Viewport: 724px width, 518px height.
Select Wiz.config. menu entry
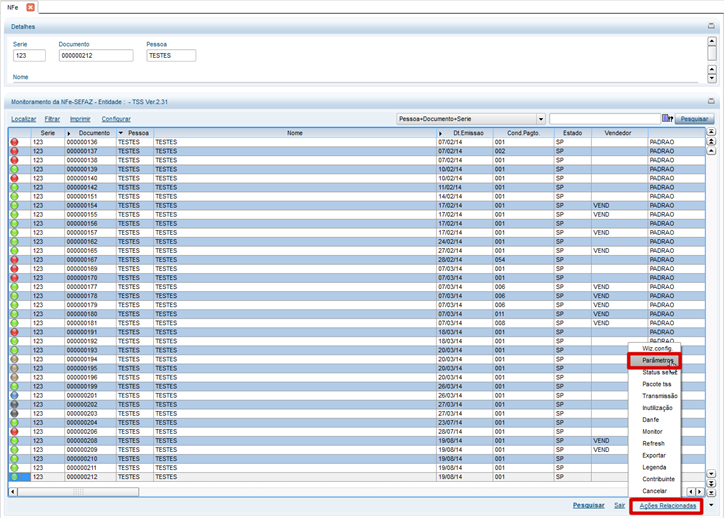coord(657,349)
